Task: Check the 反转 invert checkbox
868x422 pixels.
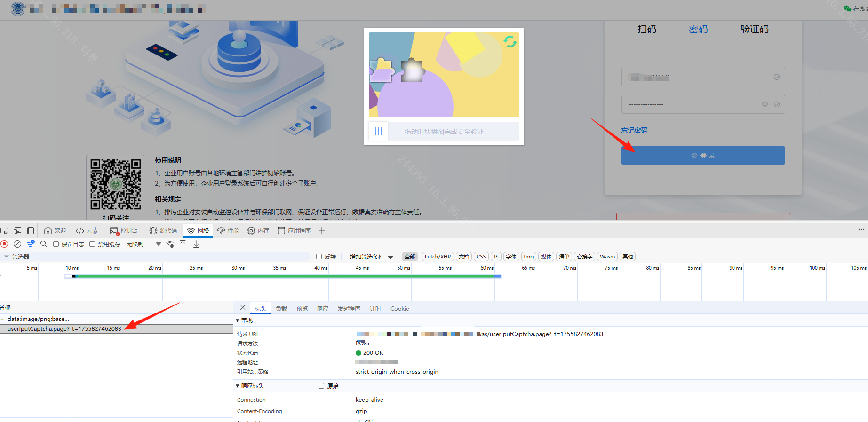Action: tap(319, 257)
